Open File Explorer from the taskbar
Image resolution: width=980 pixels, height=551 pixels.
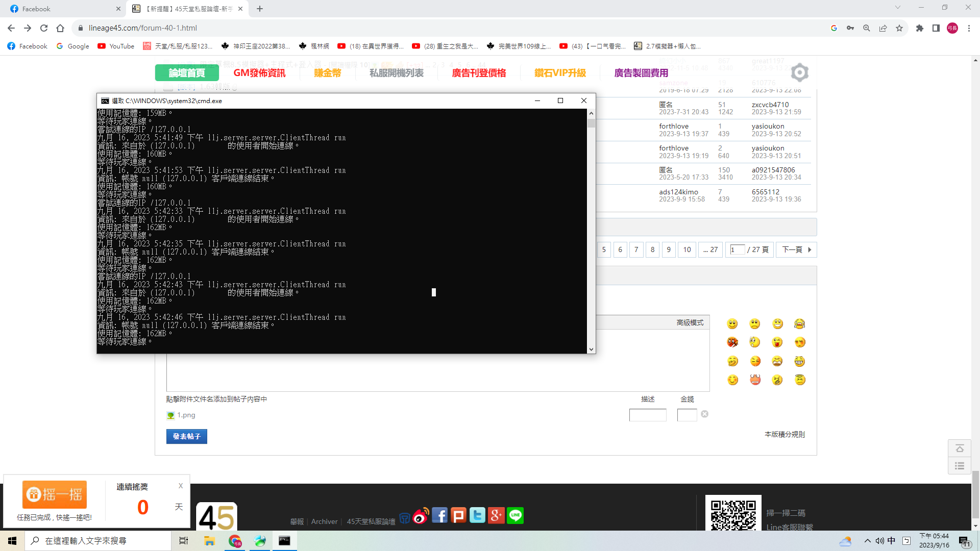209,541
